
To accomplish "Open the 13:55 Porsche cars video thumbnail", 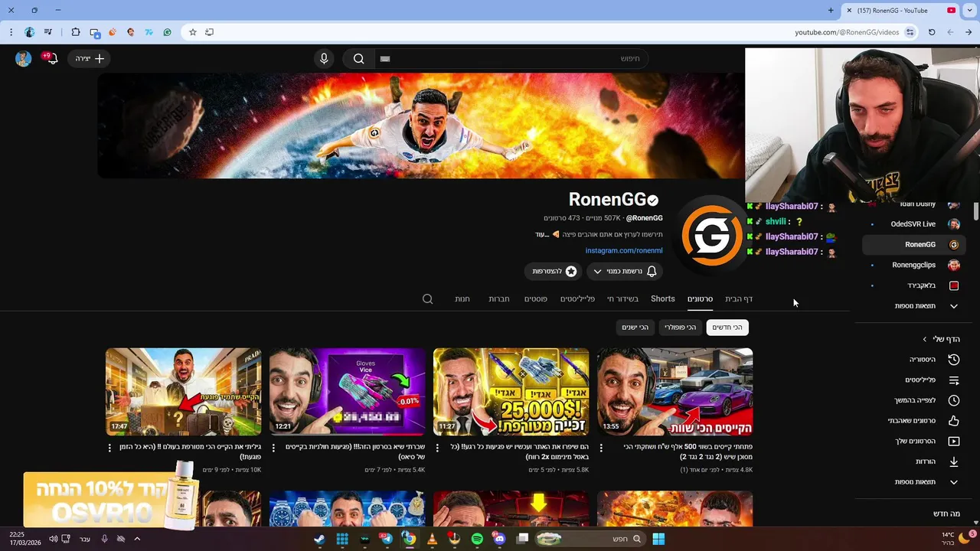I will [x=675, y=392].
